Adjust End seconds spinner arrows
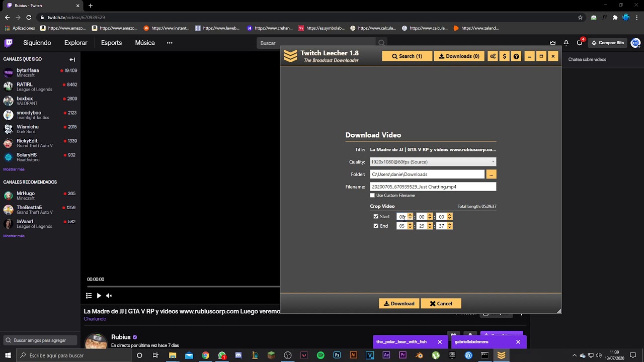This screenshot has height=362, width=644. 449,226
